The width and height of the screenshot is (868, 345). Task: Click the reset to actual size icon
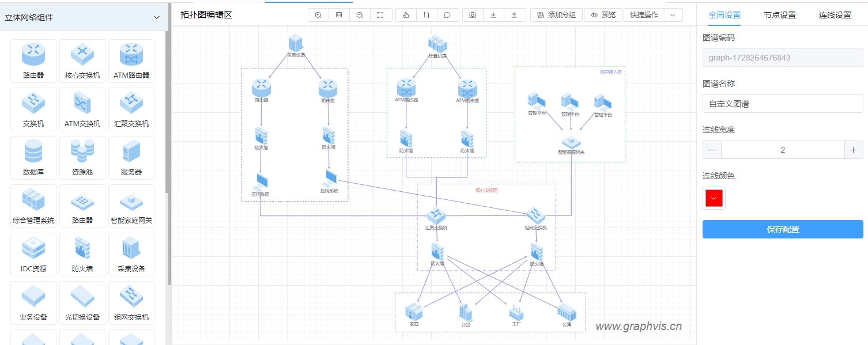339,15
